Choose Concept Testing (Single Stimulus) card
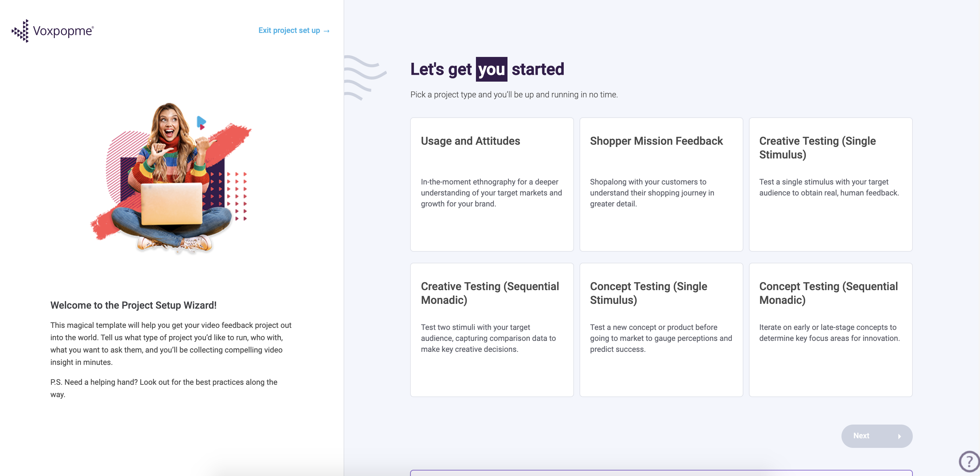980x476 pixels. point(661,330)
